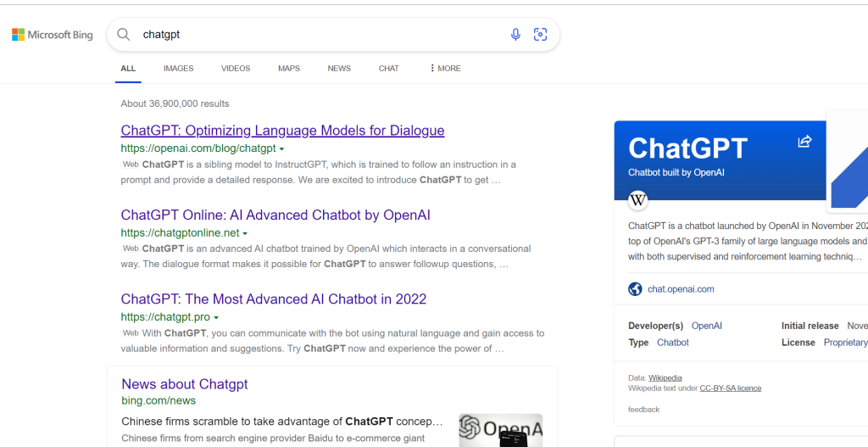Click ChatGPT description paragraph in card

pos(748,242)
